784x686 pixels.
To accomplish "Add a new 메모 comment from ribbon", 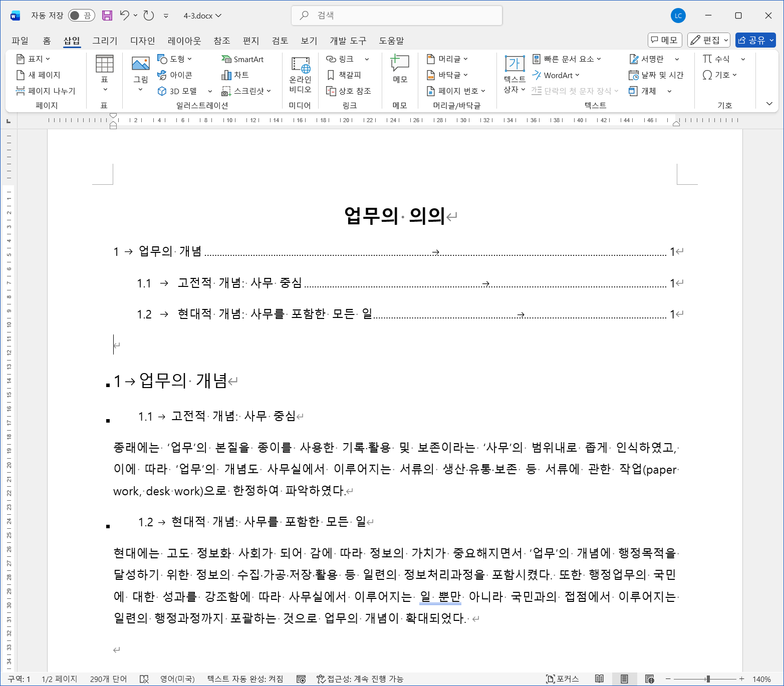I will click(400, 70).
